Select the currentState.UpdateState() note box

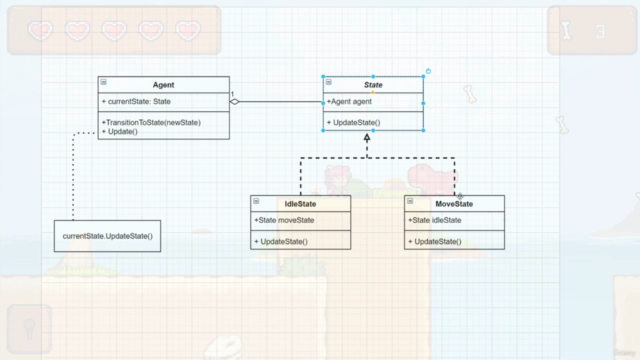pyautogui.click(x=107, y=236)
